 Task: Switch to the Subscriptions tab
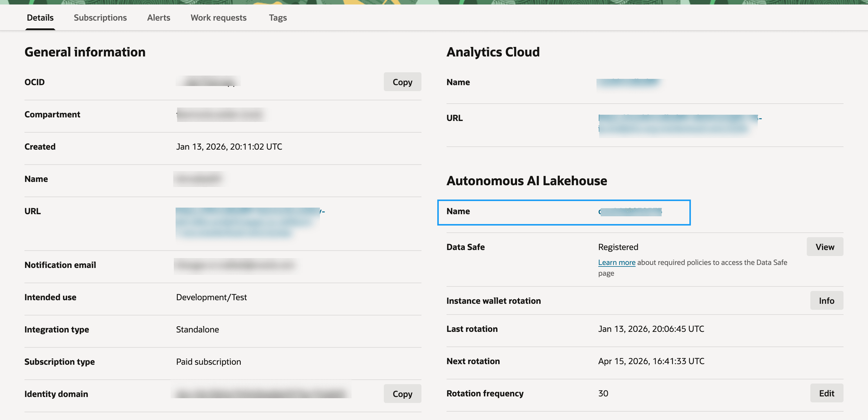pyautogui.click(x=100, y=18)
